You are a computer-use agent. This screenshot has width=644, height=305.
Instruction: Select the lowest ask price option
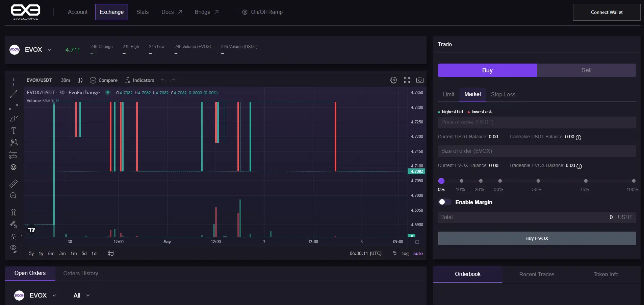(x=480, y=112)
